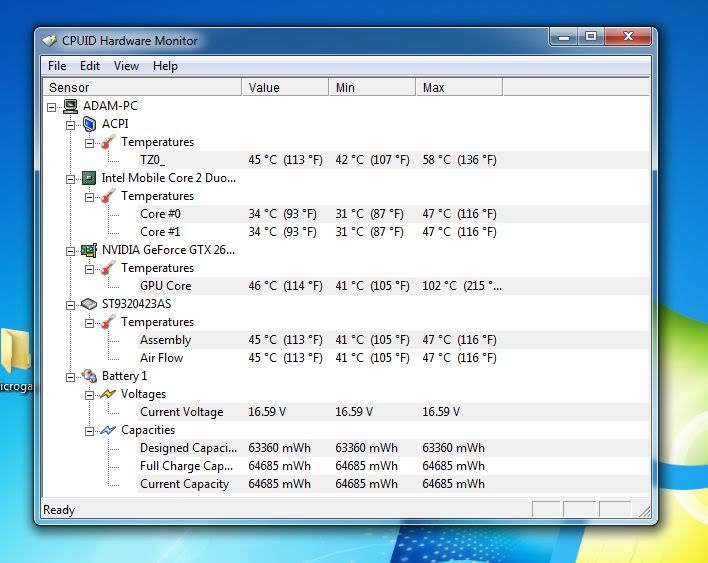Select the Current Voltage row
The width and height of the screenshot is (708, 563).
pyautogui.click(x=394, y=412)
